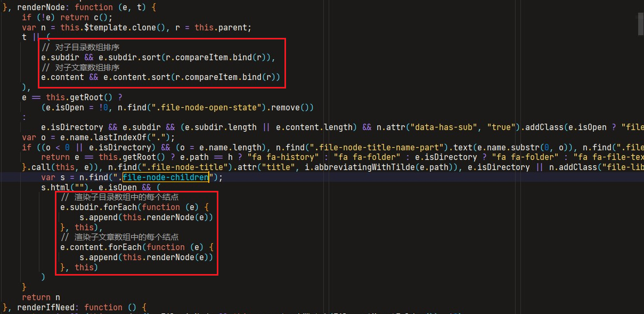Screen dimensions: 644x314
Task: Click the 'return n' statement
Action: point(41,297)
